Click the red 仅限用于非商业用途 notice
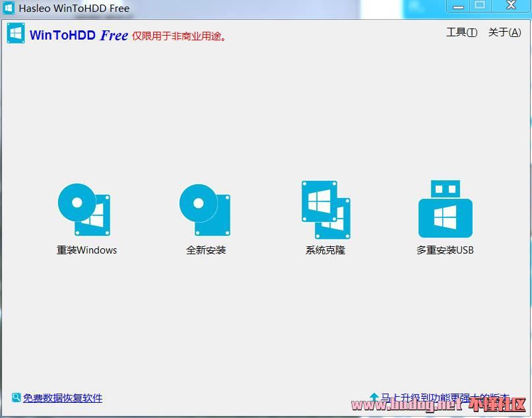Viewport: 532px width, 418px height. click(x=179, y=36)
